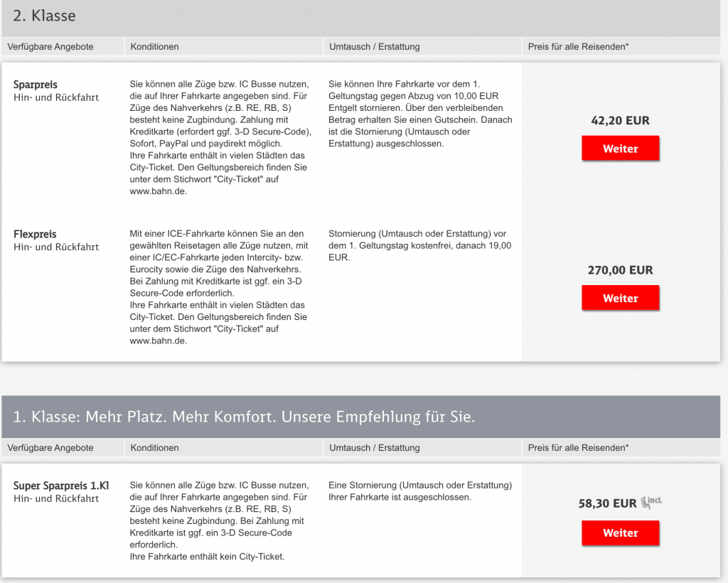The image size is (728, 583).
Task: Select the 2. Klasse section header
Action: 44,16
